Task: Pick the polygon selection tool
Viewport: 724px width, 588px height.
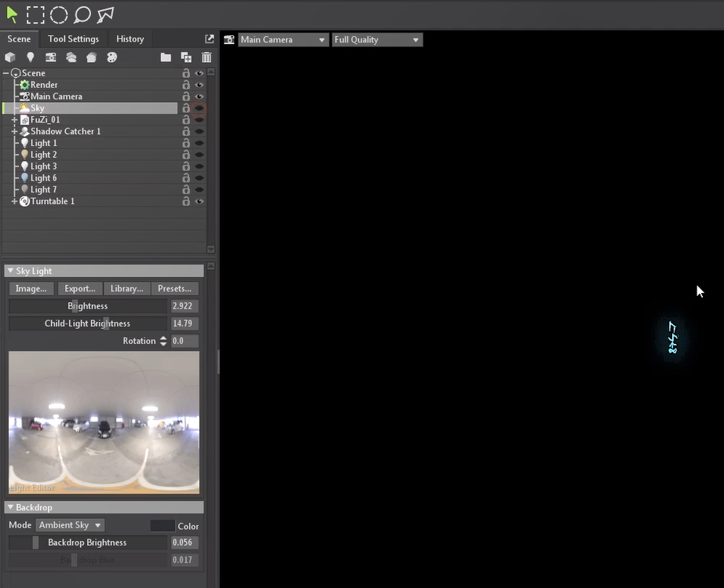Action: (x=105, y=15)
